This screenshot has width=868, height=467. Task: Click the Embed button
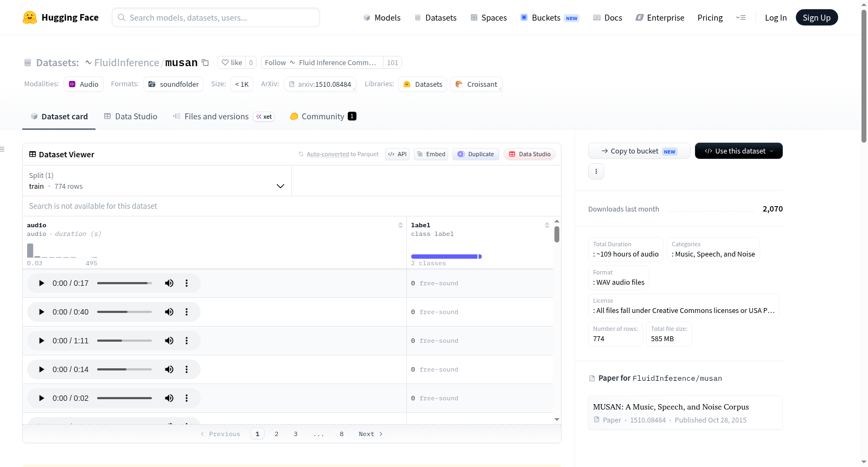tap(431, 154)
